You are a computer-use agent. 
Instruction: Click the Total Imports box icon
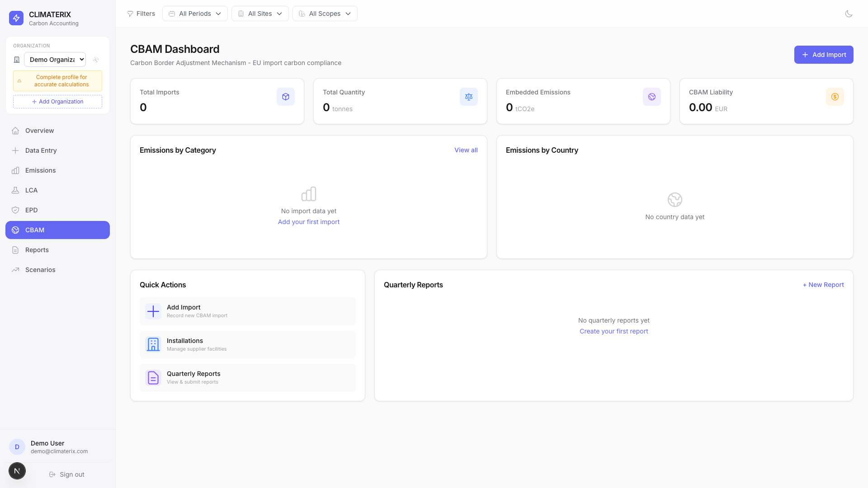285,97
